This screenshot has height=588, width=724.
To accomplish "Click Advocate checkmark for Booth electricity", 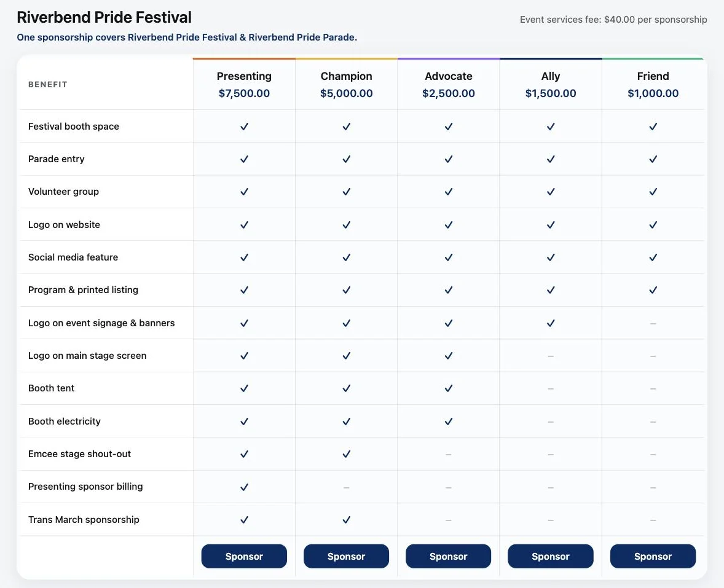I will point(448,421).
